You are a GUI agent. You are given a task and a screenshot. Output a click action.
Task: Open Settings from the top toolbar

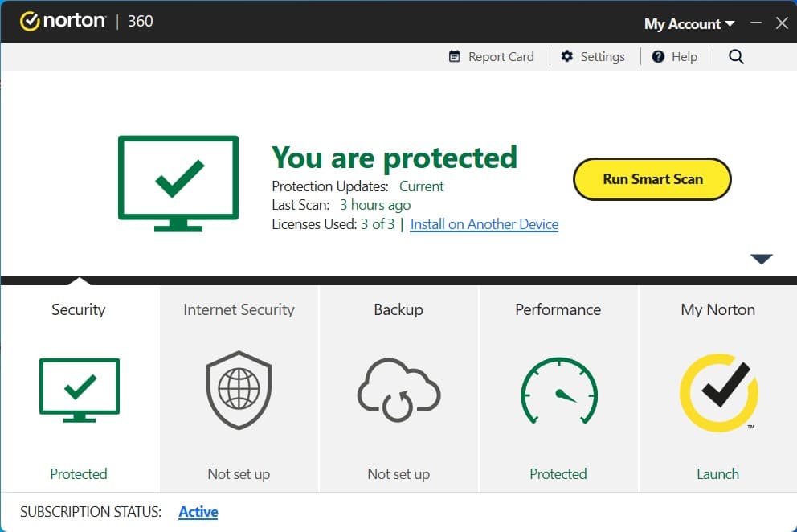tap(593, 56)
